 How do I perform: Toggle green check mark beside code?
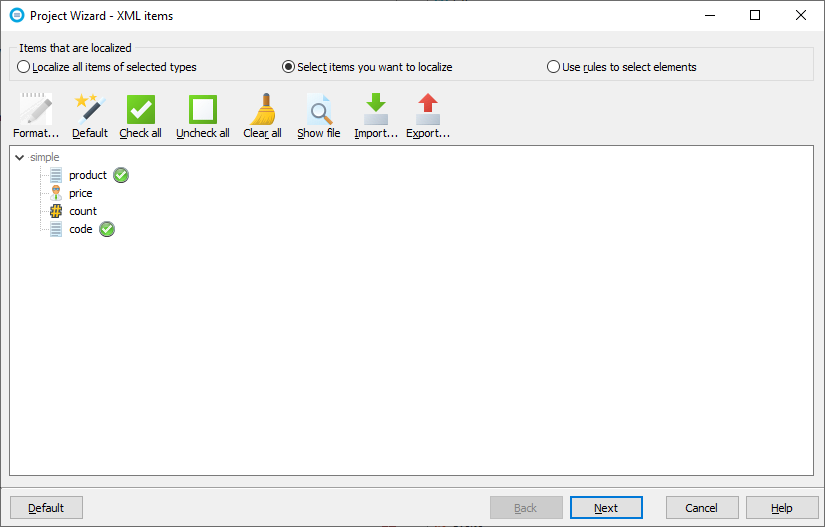click(107, 229)
